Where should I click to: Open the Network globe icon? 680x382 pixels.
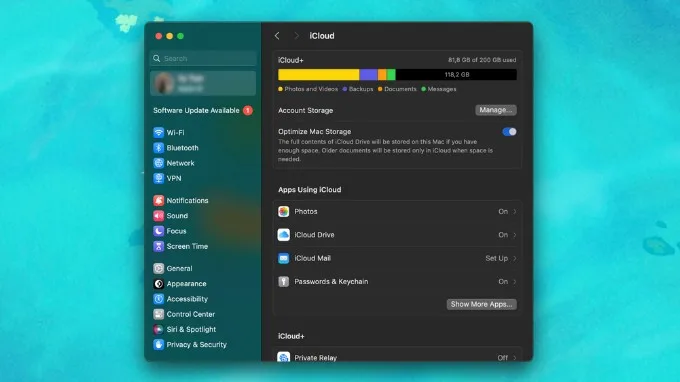point(159,163)
